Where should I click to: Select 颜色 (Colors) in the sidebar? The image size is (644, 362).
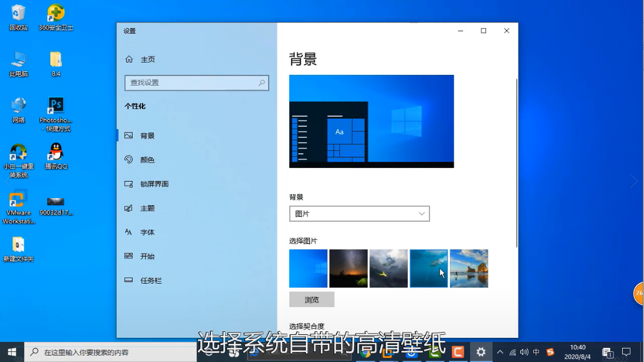[129, 160]
